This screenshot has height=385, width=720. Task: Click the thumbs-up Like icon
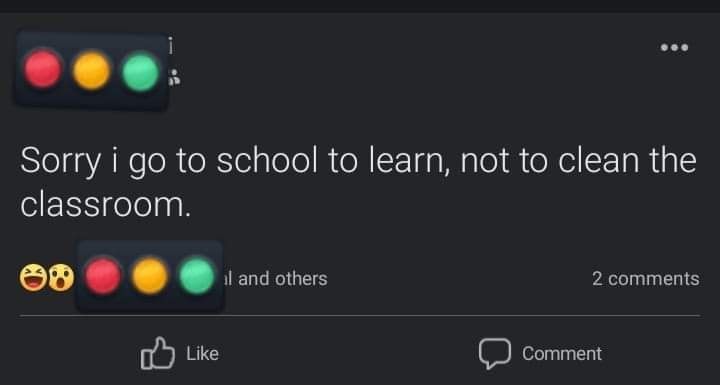pyautogui.click(x=158, y=353)
